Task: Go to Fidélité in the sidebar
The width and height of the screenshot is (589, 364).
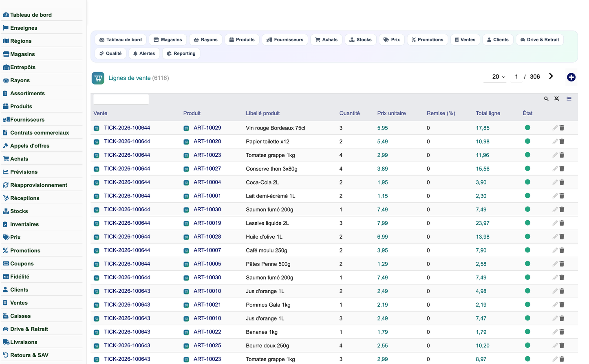Action: coord(20,276)
